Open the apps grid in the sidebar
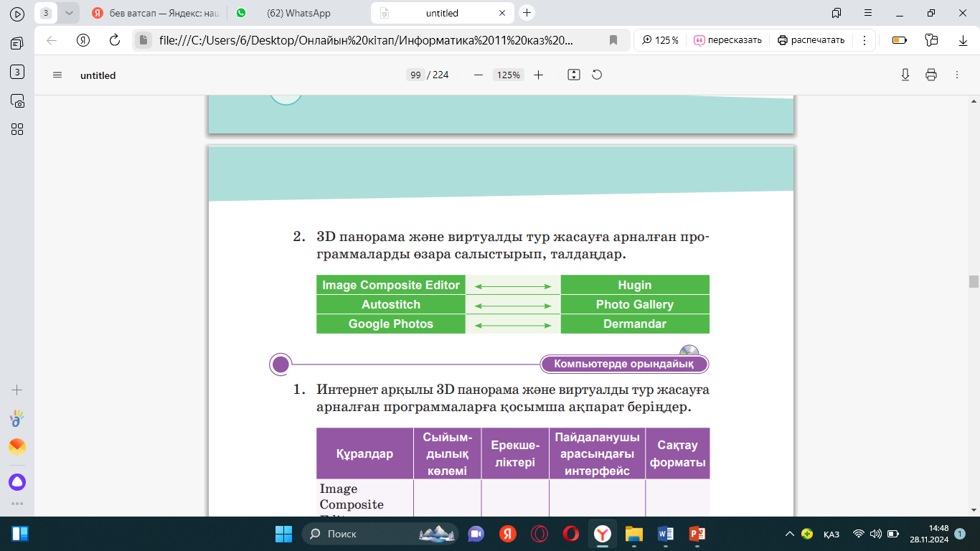The height and width of the screenshot is (551, 980). pos(17,129)
